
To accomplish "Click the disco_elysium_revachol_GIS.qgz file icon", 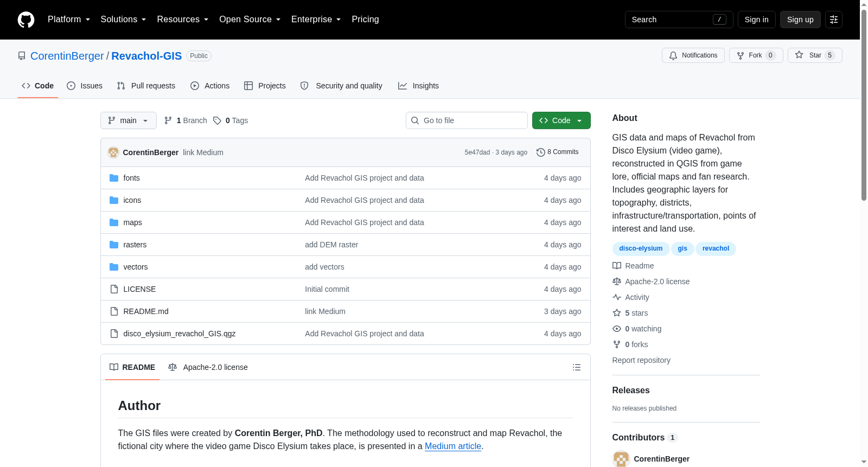I will tap(114, 334).
